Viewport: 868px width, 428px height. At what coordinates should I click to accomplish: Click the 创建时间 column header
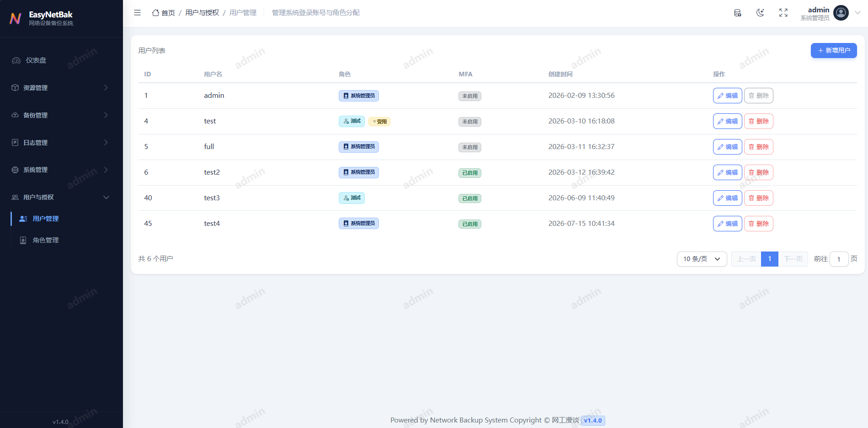click(x=560, y=74)
